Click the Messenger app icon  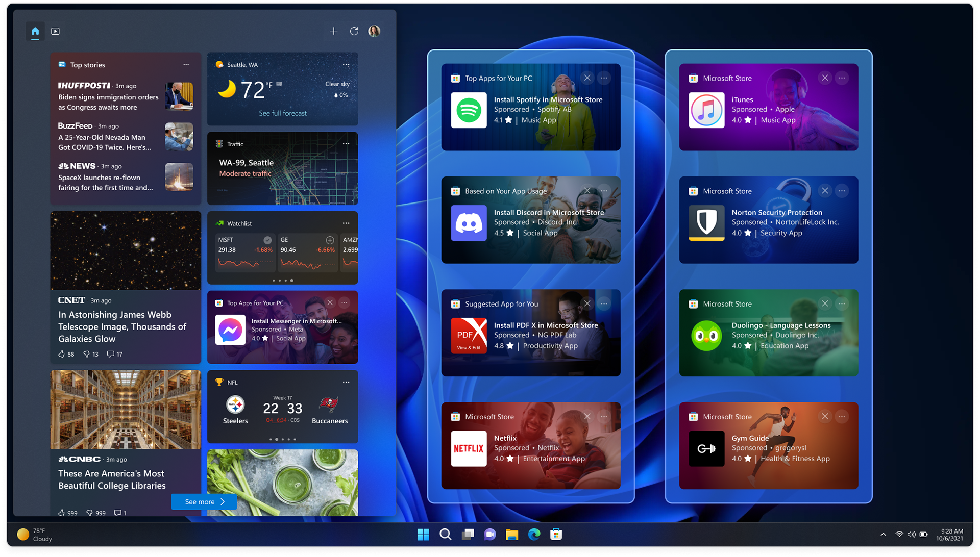click(230, 330)
